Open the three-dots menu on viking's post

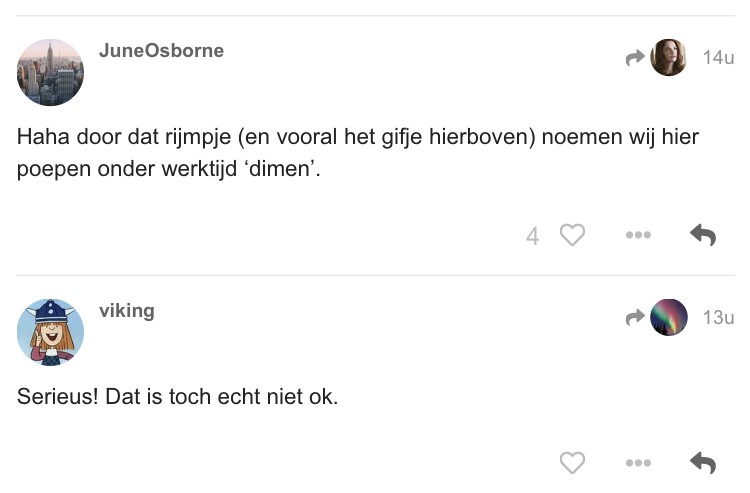click(638, 462)
